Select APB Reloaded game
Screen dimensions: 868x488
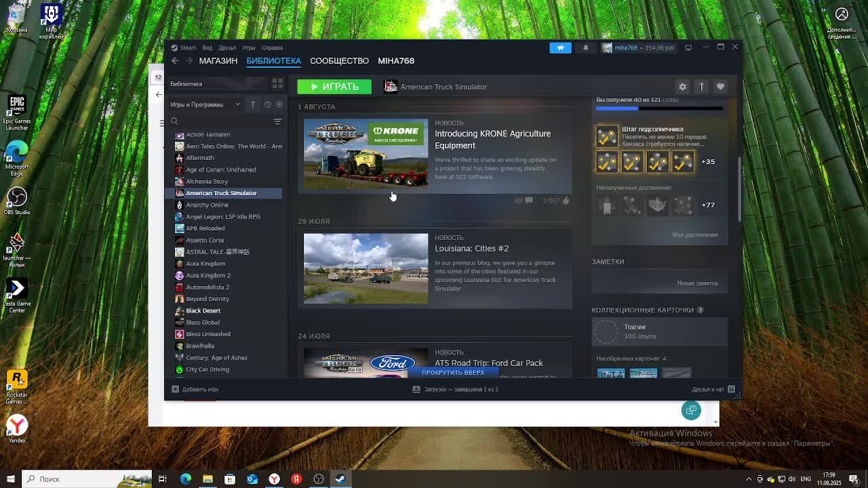tap(205, 228)
